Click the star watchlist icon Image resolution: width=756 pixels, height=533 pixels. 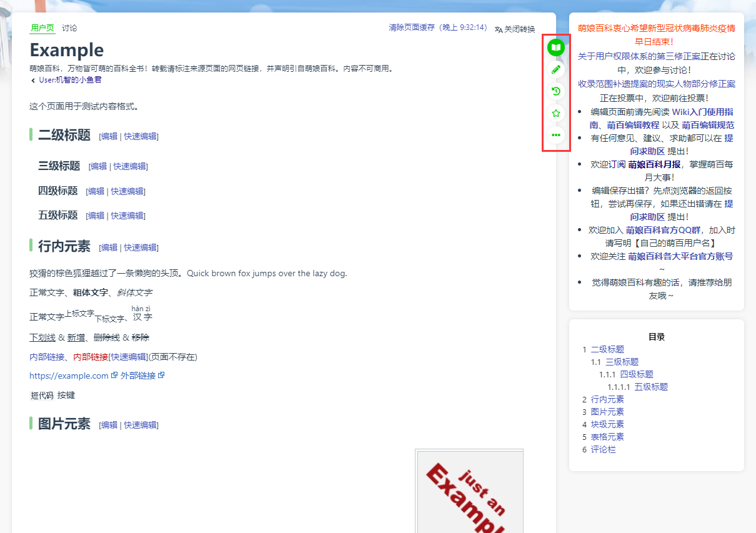click(555, 113)
